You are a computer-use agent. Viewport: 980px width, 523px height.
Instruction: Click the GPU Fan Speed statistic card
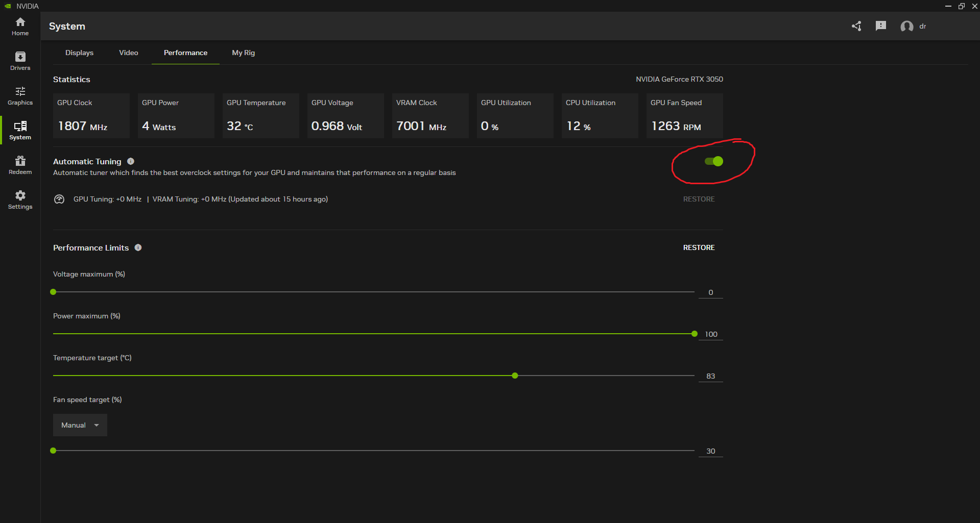685,116
